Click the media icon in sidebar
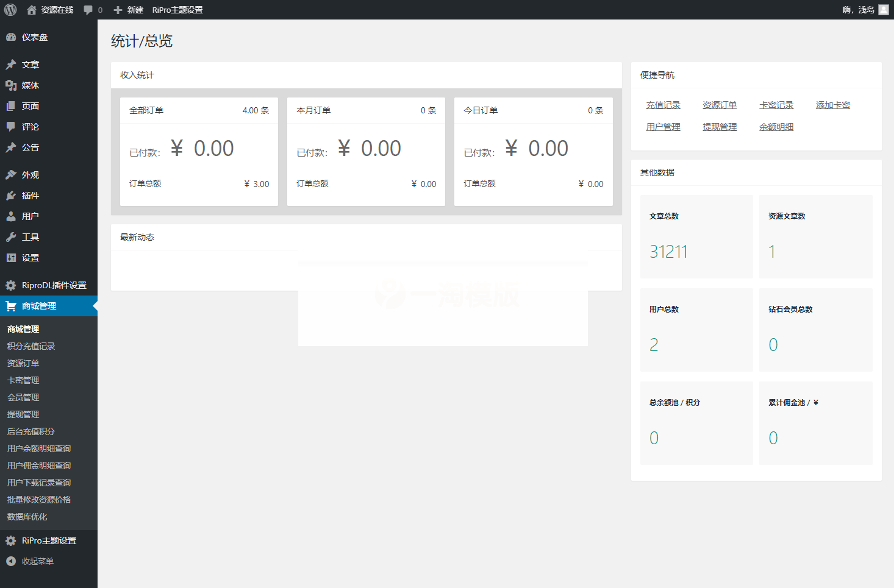The image size is (894, 588). [x=11, y=85]
